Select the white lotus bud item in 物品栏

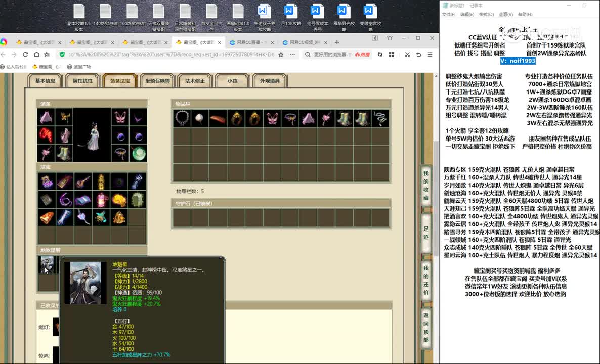[199, 118]
